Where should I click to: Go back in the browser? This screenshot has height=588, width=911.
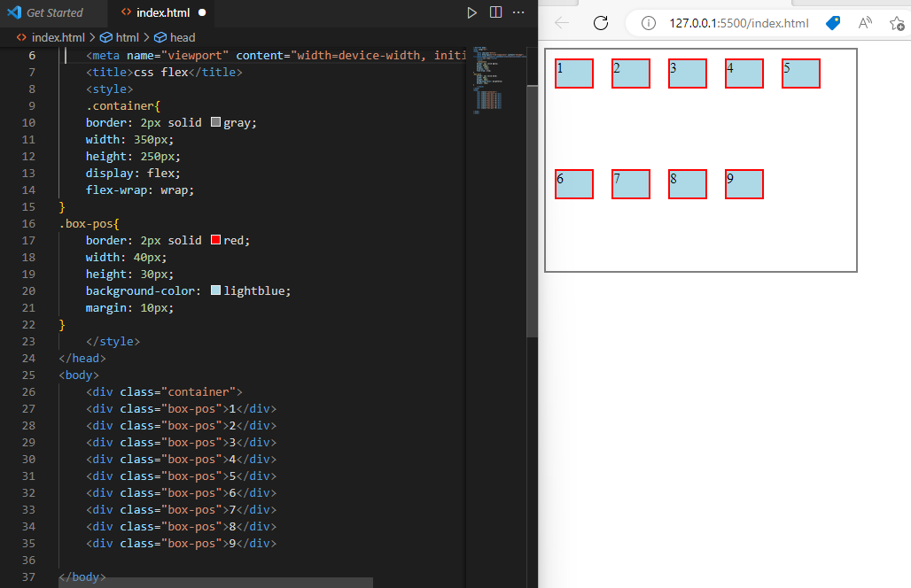[561, 23]
